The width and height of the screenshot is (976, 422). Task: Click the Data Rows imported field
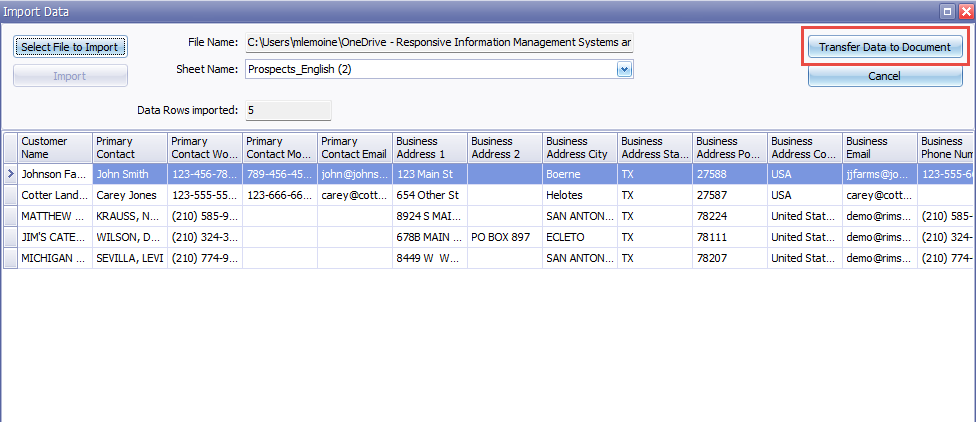(288, 110)
